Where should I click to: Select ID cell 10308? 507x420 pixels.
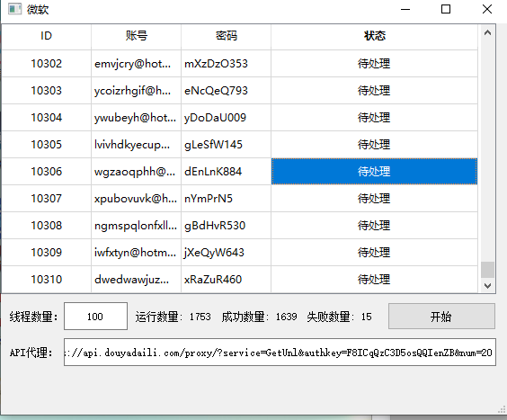pos(46,226)
